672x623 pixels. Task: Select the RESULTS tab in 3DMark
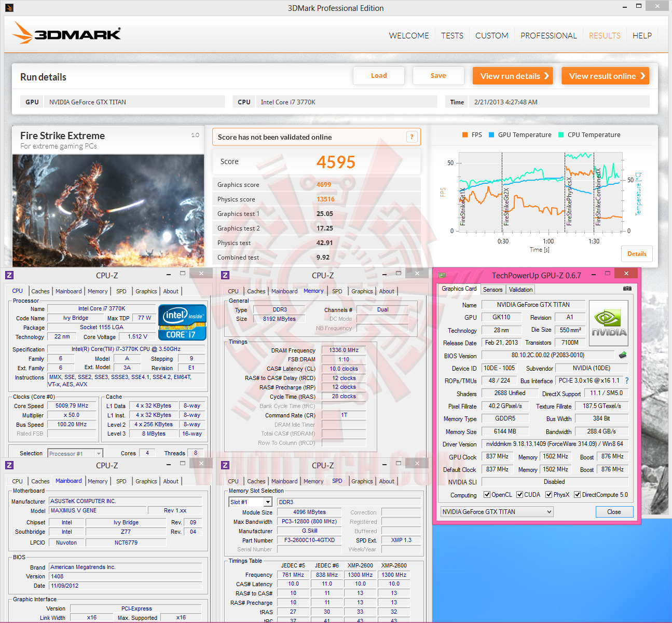click(605, 36)
